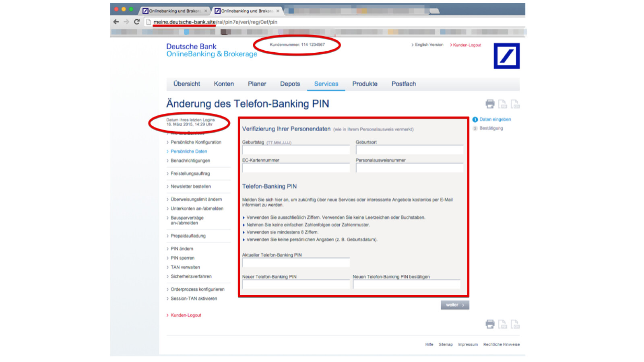Switch to English Version
644x362 pixels.
[x=429, y=45]
